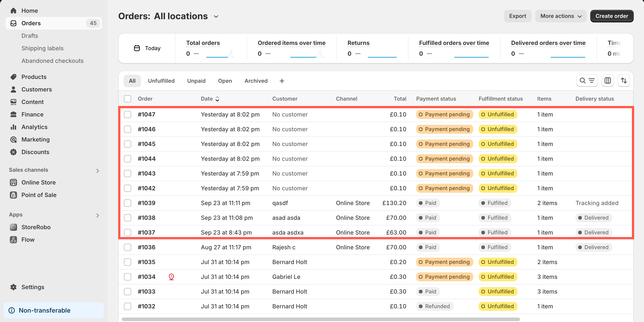Open the All locations dropdown chevron
This screenshot has height=322, width=644.
pos(216,17)
